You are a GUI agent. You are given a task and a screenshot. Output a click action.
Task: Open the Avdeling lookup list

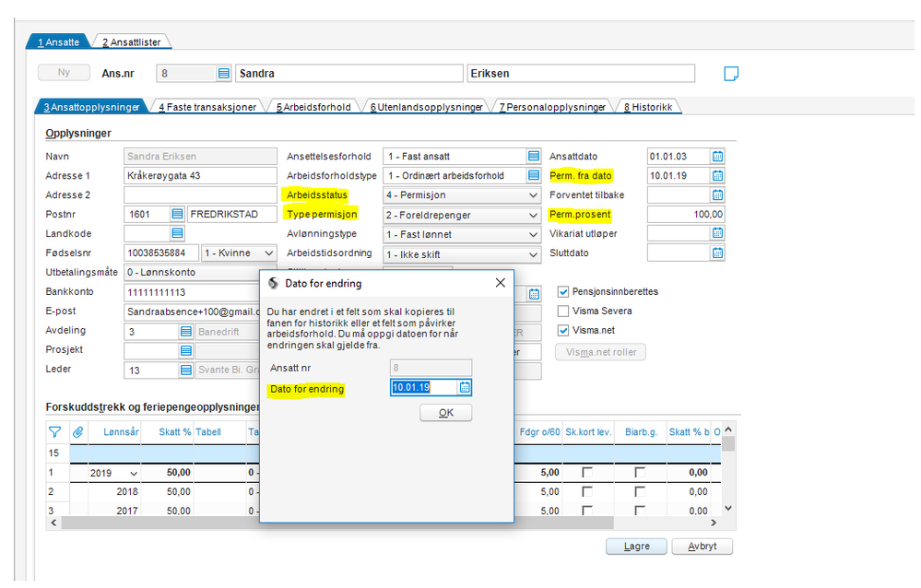[185, 332]
